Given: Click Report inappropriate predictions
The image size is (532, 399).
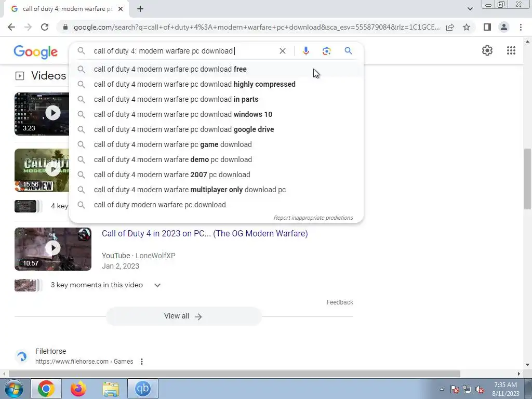Looking at the screenshot, I should (x=313, y=218).
